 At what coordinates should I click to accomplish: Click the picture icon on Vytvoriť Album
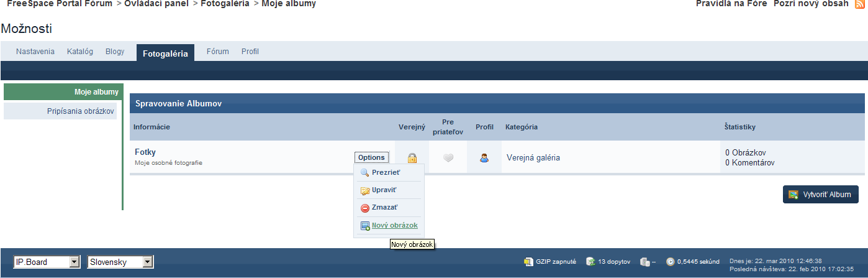coord(793,195)
